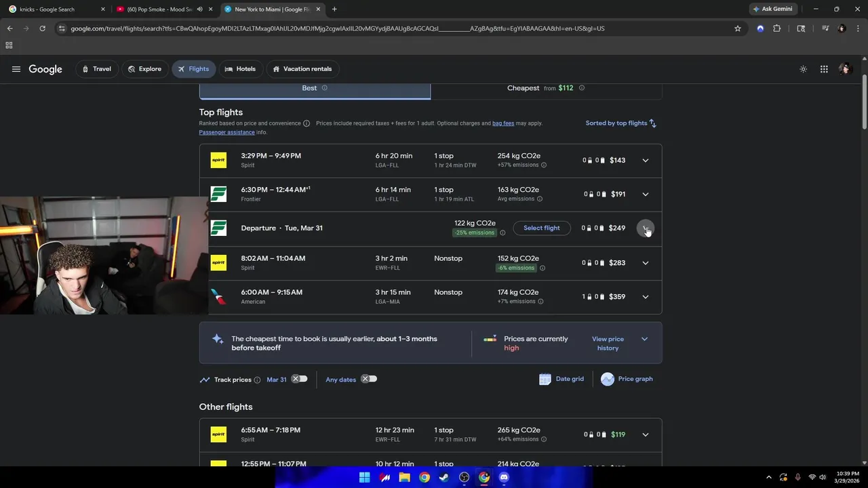Change sort order via Sorted by top flights
This screenshot has height=488, width=868.
coord(621,123)
